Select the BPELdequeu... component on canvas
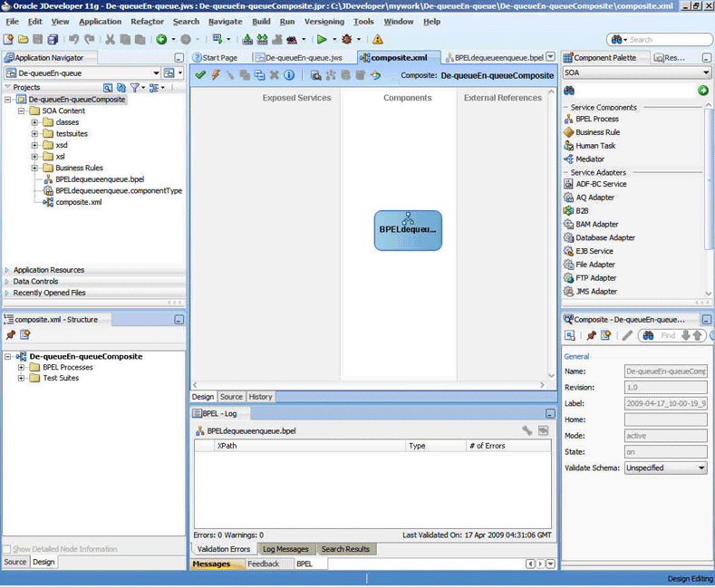The width and height of the screenshot is (715, 588). pos(408,230)
